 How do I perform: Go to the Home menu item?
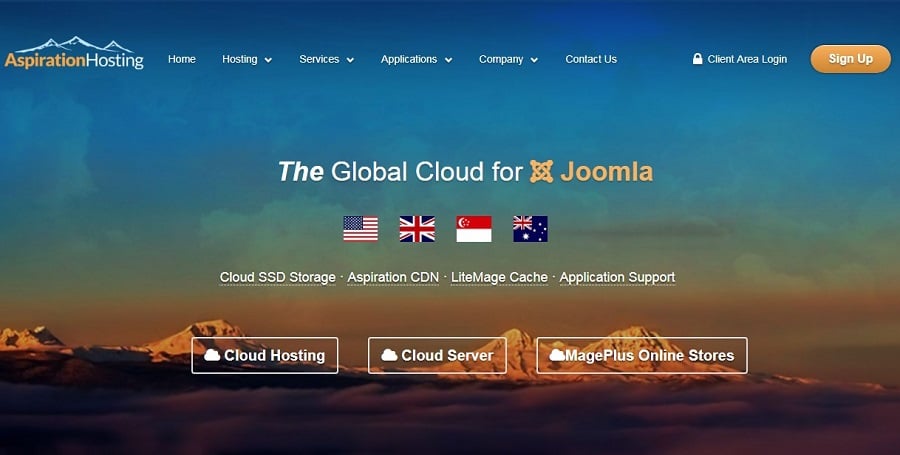point(182,59)
